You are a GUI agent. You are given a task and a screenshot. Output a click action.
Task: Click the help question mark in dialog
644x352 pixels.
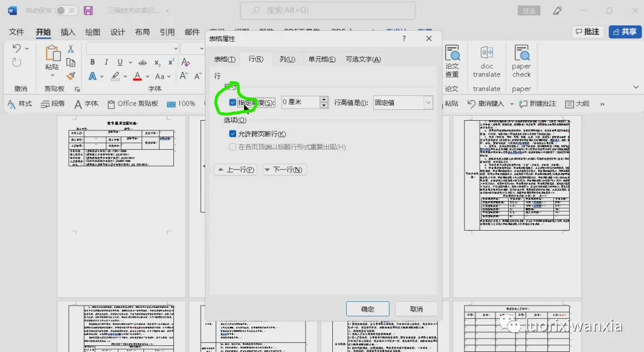click(x=404, y=38)
